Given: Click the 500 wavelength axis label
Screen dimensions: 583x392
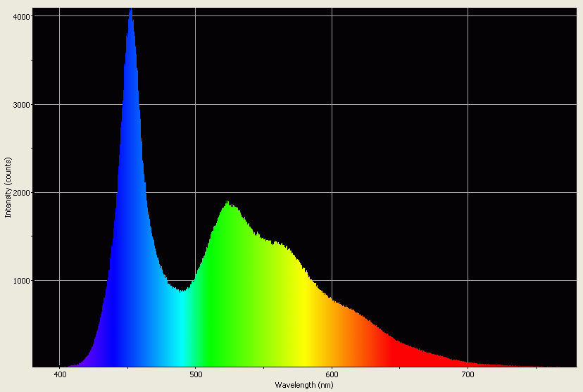Looking at the screenshot, I should pyautogui.click(x=196, y=374).
